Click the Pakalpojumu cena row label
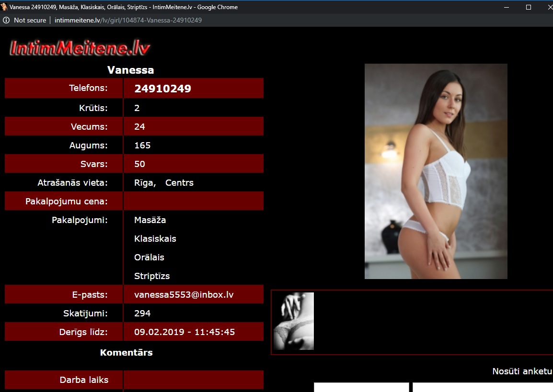Screen dimensions: 553x392 67,202
